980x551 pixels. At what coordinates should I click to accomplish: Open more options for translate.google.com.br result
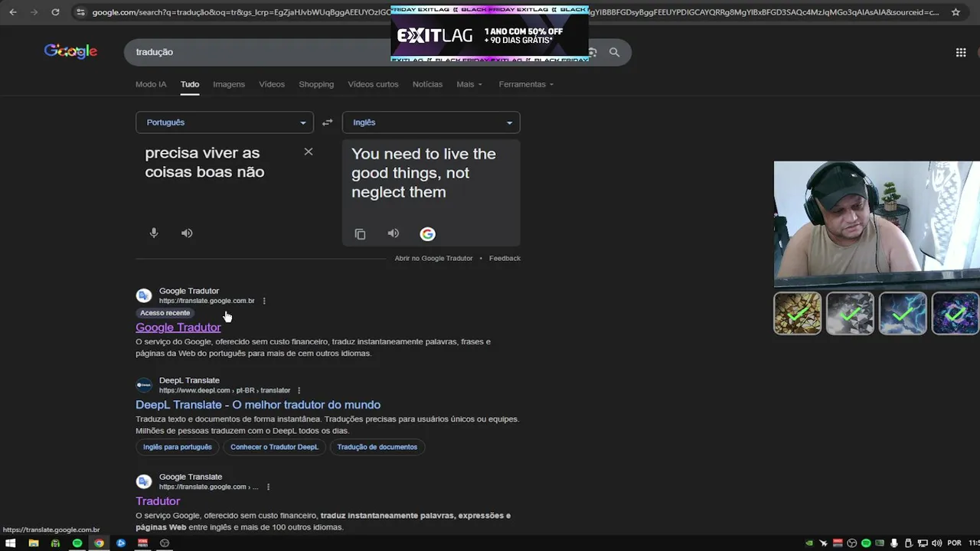coord(264,301)
